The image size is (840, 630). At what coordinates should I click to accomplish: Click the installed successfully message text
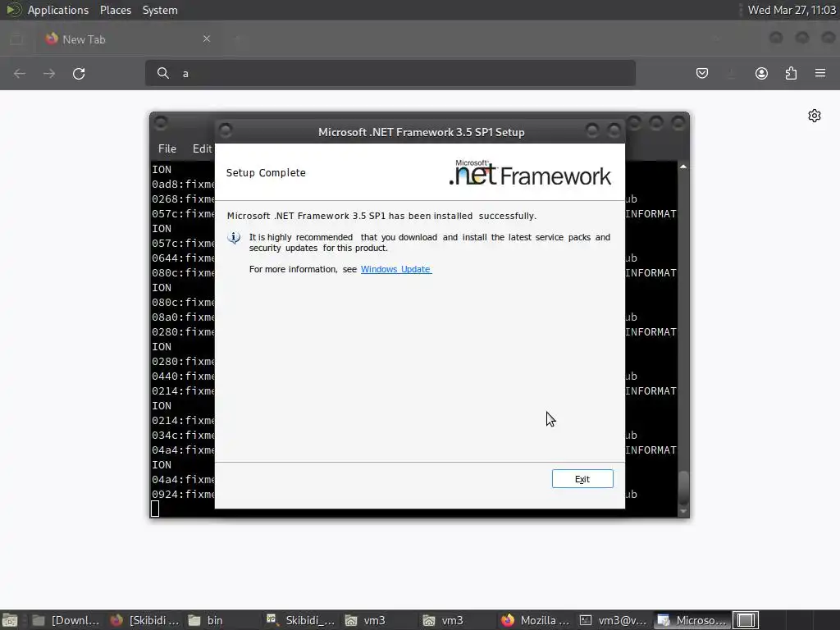(381, 216)
